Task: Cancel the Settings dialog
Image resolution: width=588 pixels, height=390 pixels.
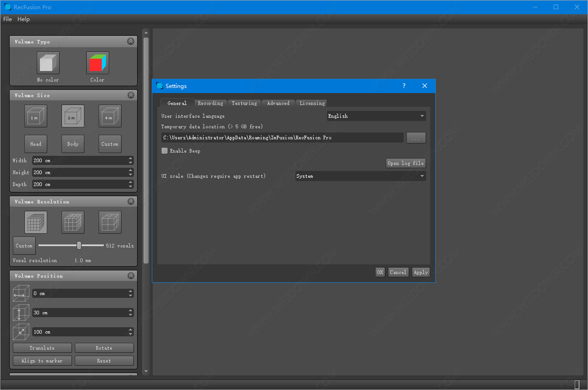Action: point(398,272)
